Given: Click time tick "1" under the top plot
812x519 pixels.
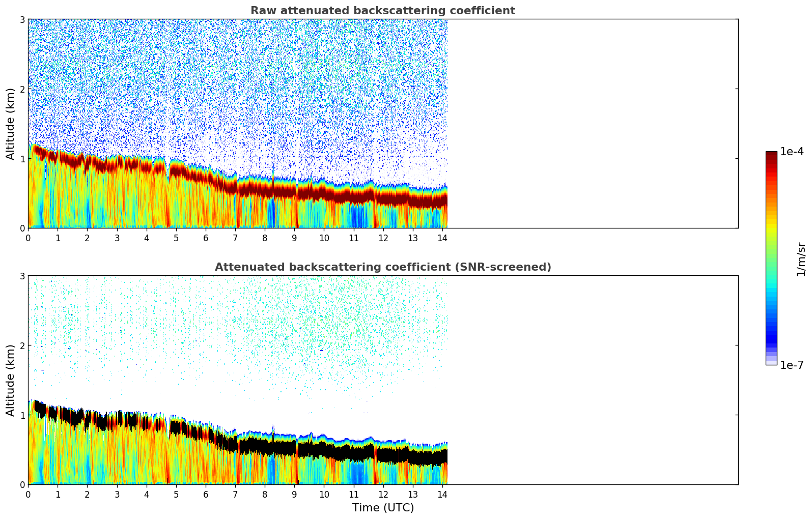Looking at the screenshot, I should coord(58,238).
